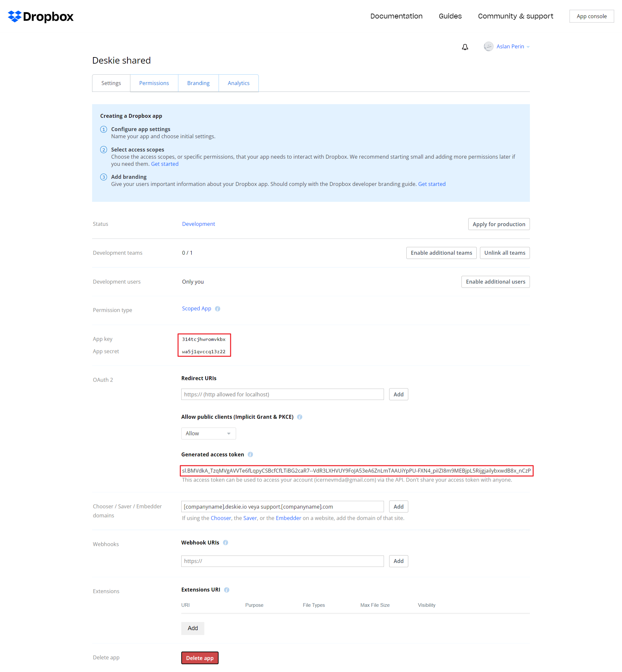
Task: Click the File Types column header
Action: pos(314,605)
